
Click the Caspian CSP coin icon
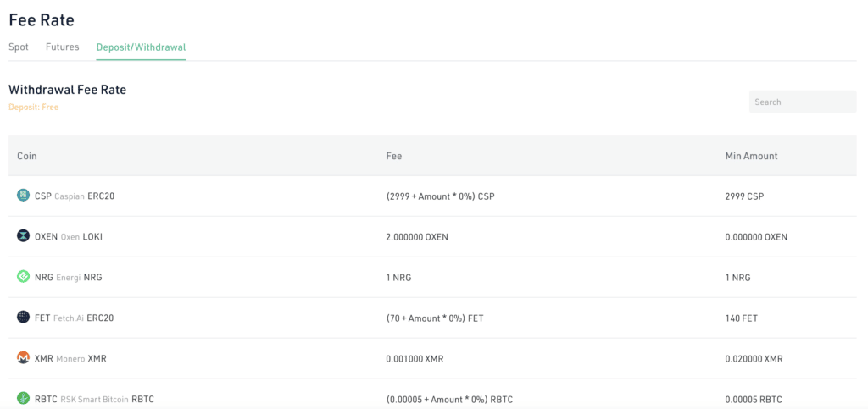point(23,196)
